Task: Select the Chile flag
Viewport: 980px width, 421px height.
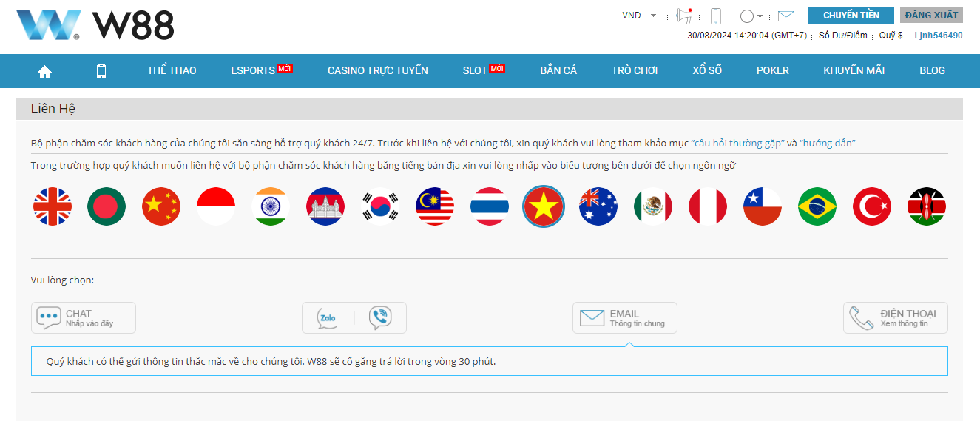Action: click(x=763, y=206)
